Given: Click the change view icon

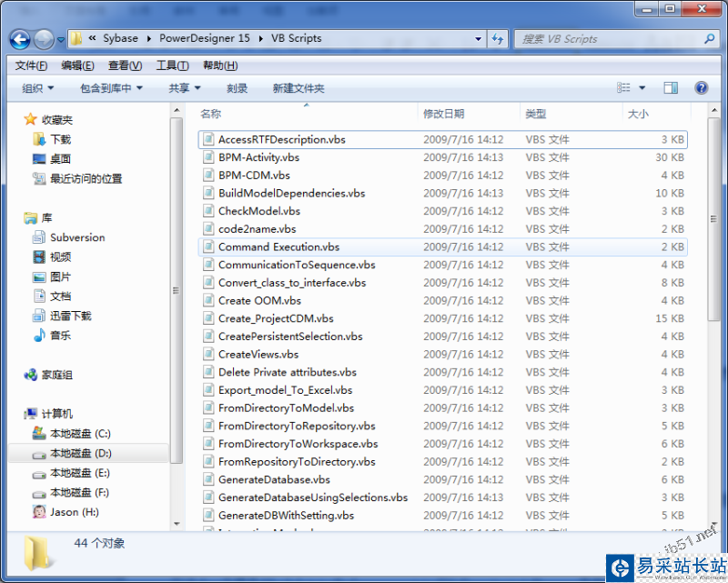Looking at the screenshot, I should pyautogui.click(x=623, y=87).
